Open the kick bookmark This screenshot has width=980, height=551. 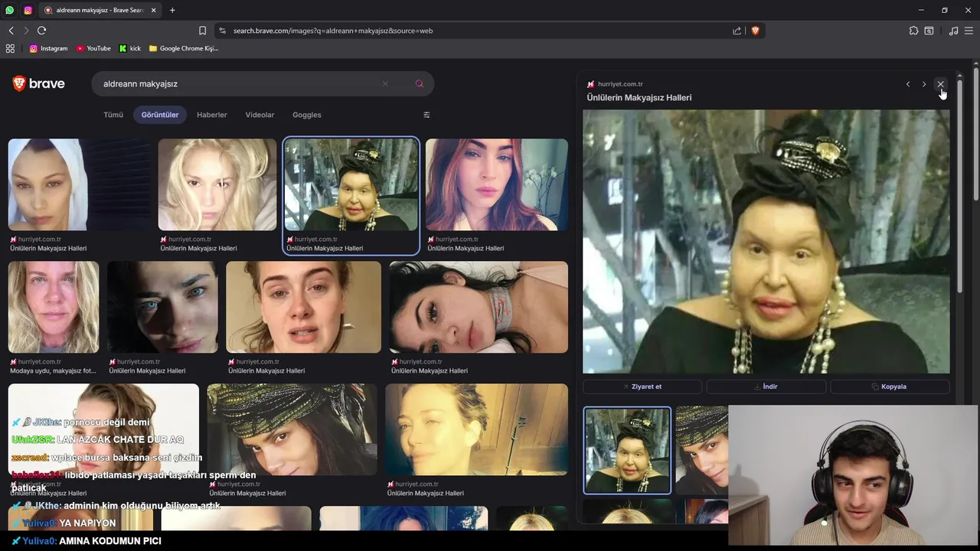click(130, 48)
